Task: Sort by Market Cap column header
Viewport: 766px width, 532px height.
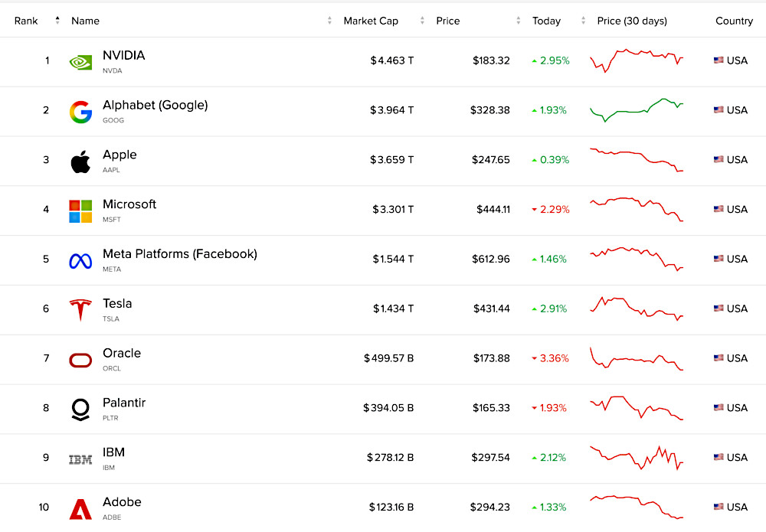Action: pos(371,21)
